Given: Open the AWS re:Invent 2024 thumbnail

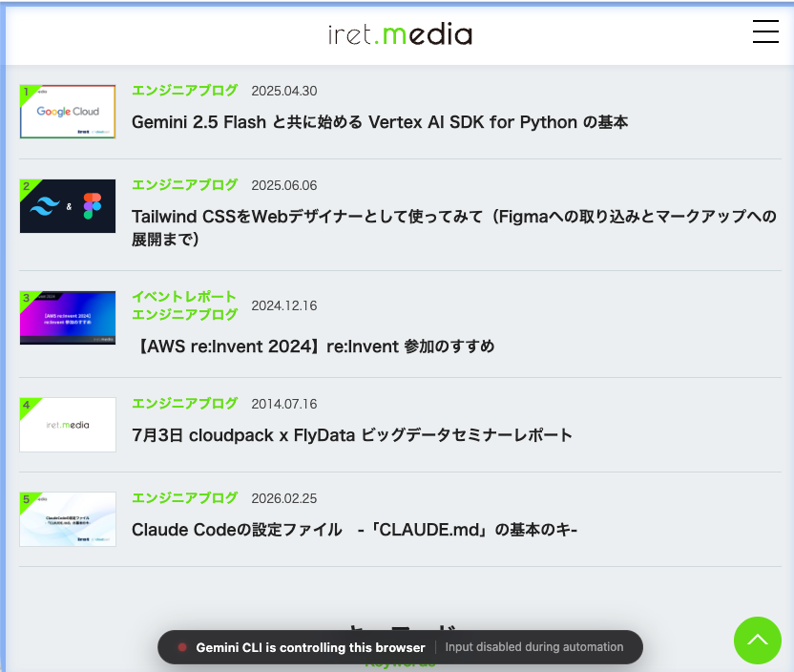Looking at the screenshot, I should [68, 318].
